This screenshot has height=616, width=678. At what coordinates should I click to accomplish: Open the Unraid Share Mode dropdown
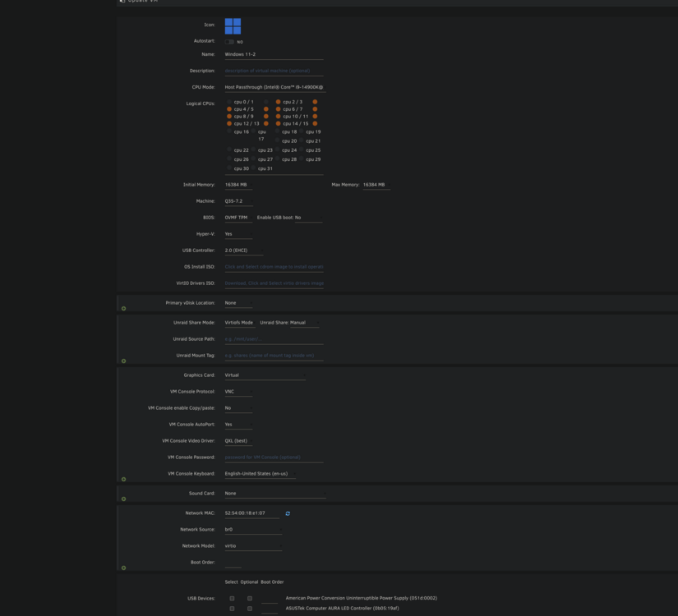point(240,323)
